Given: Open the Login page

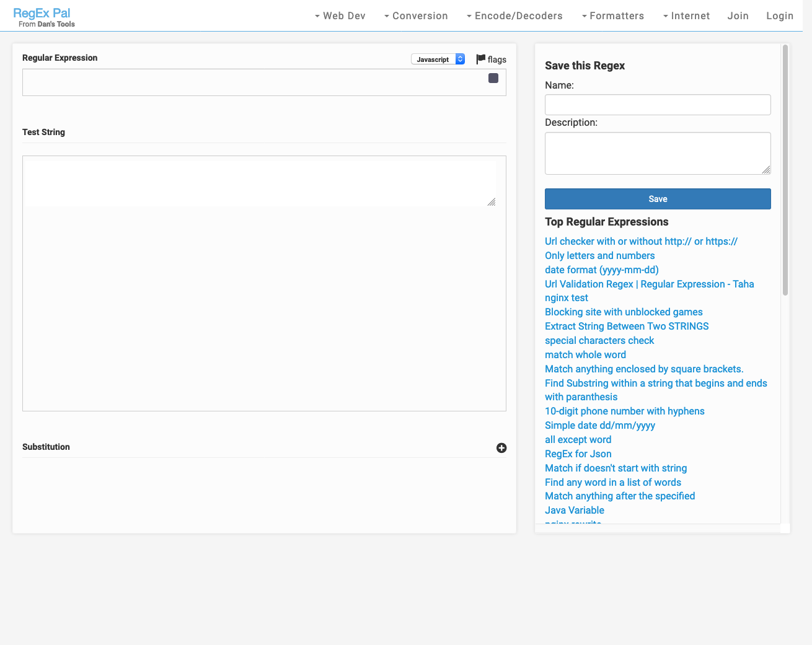Looking at the screenshot, I should coord(780,16).
